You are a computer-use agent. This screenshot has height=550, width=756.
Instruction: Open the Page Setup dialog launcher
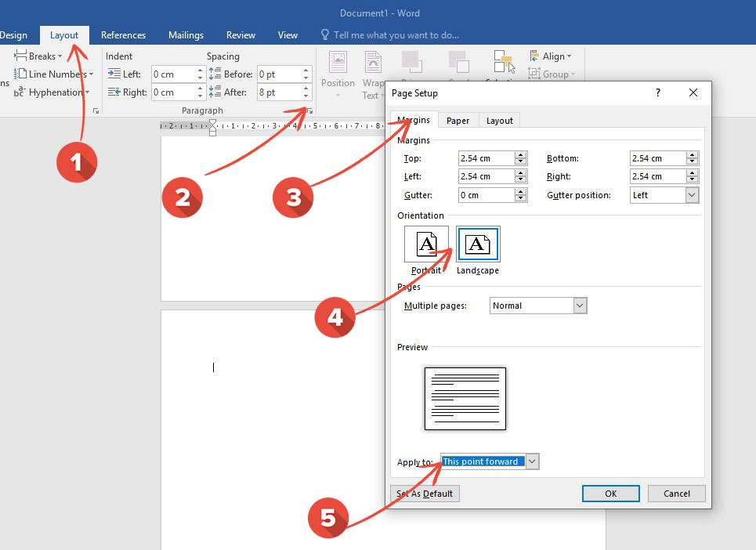96,111
